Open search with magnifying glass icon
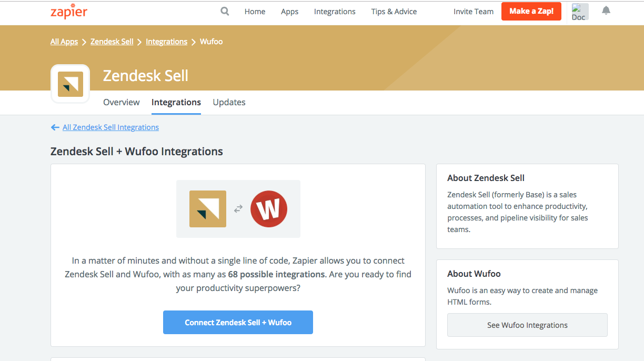The image size is (644, 361). 225,11
